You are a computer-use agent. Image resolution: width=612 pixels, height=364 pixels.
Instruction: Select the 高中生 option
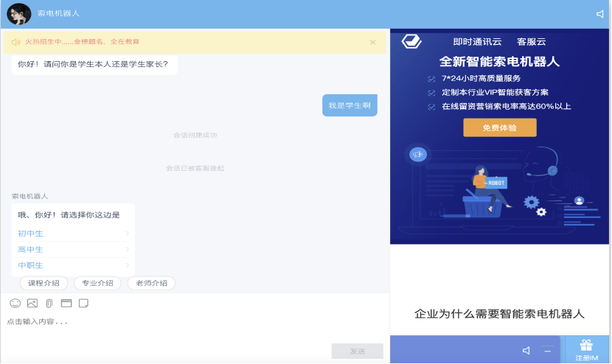click(31, 250)
